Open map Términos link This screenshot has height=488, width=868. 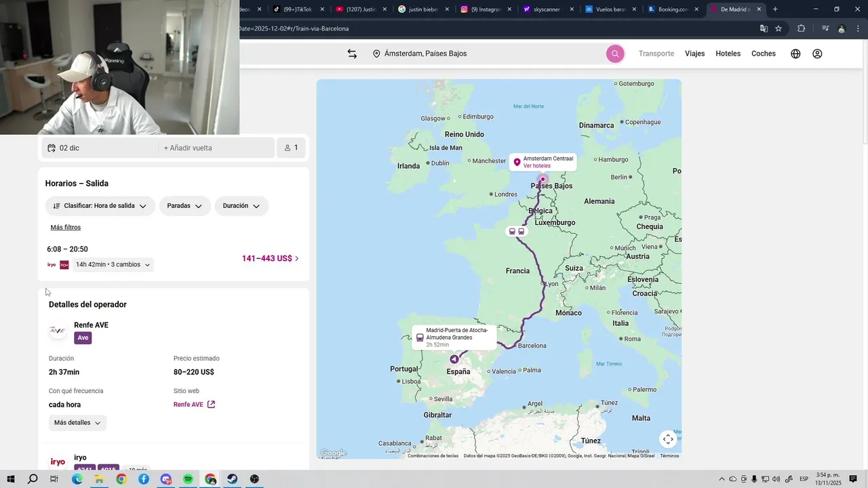pos(669,455)
